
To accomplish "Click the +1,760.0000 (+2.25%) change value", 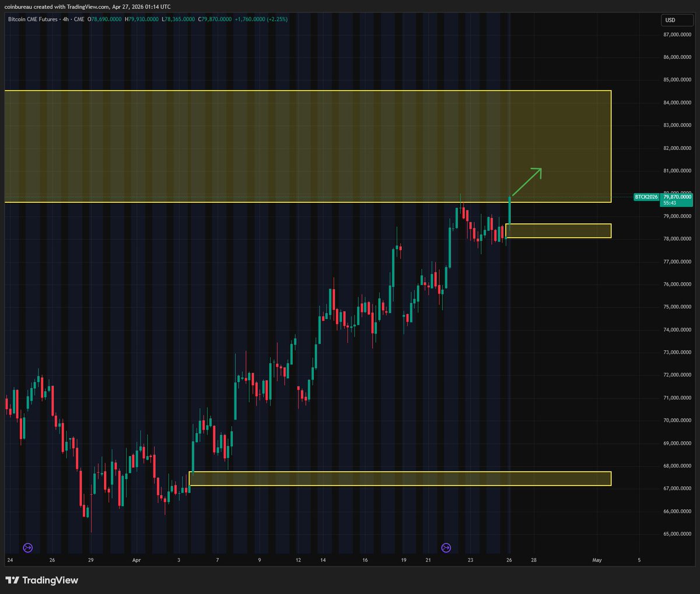I will [261, 19].
